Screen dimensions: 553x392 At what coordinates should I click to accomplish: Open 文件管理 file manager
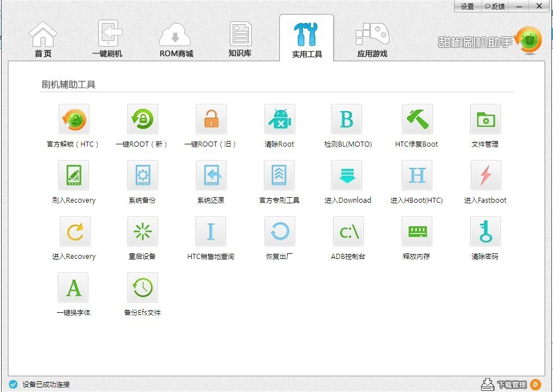click(486, 119)
